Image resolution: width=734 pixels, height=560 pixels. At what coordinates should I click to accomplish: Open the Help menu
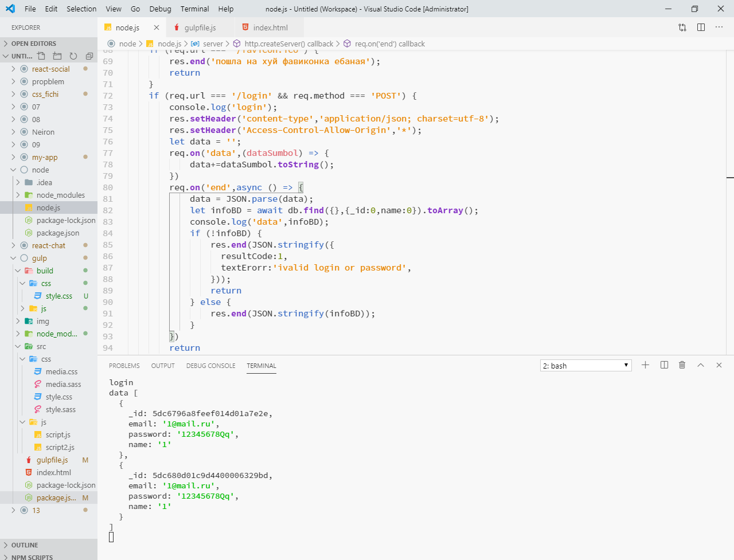pyautogui.click(x=226, y=9)
